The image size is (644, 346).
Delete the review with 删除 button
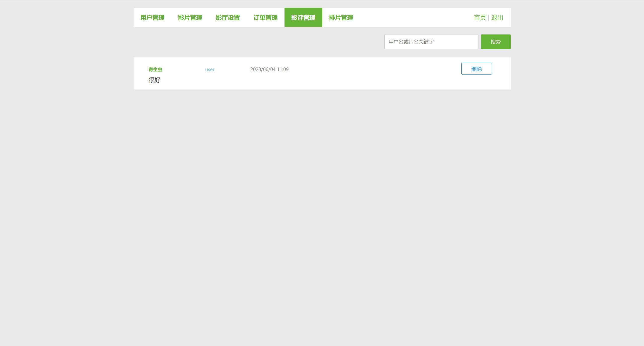pyautogui.click(x=476, y=69)
